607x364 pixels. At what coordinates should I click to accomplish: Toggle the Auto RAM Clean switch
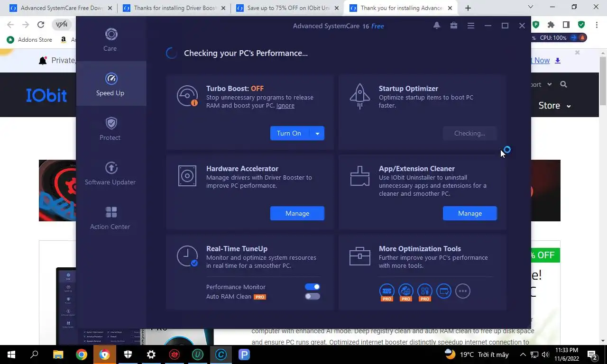tap(313, 296)
